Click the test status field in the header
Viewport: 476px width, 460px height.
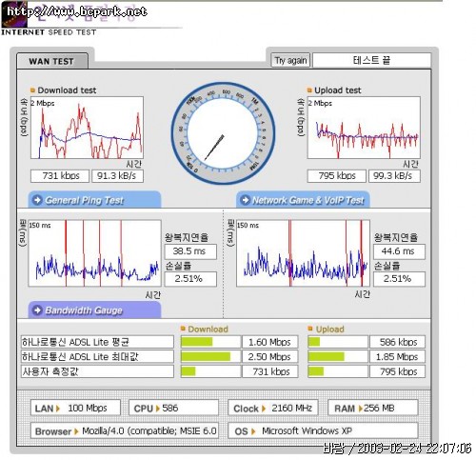[x=371, y=60]
